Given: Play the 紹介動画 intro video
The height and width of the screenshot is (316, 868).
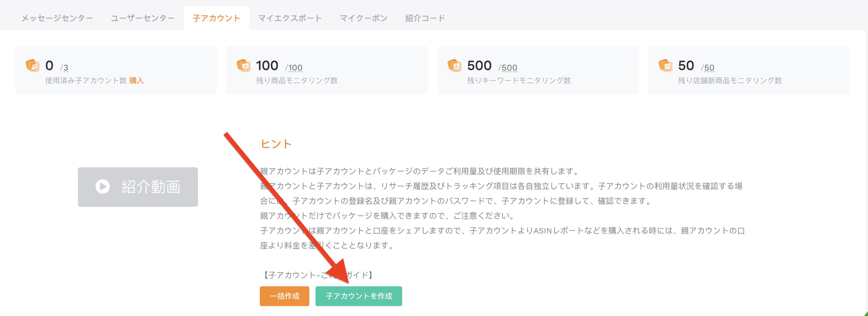Looking at the screenshot, I should click(x=138, y=187).
